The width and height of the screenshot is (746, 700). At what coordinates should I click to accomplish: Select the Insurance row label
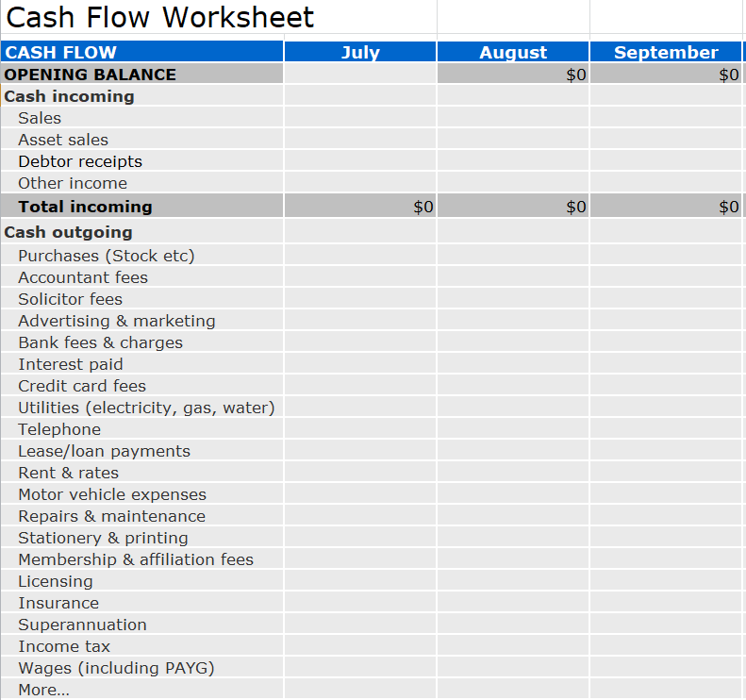[x=58, y=604]
